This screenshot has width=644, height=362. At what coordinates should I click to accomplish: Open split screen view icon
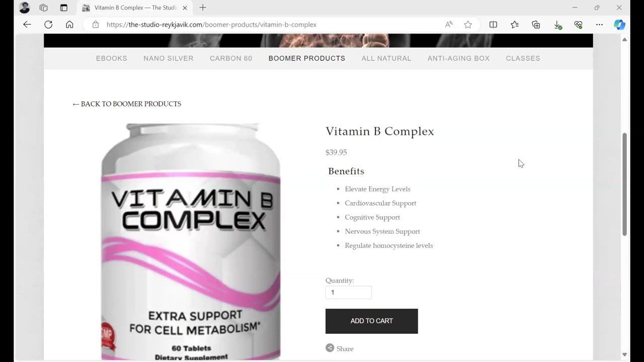[493, 25]
